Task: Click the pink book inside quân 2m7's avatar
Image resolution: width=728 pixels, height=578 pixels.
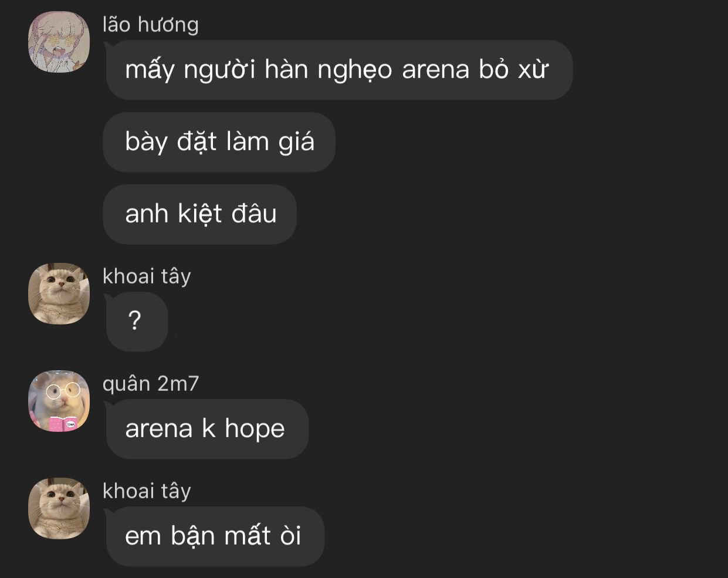Action: 63,424
